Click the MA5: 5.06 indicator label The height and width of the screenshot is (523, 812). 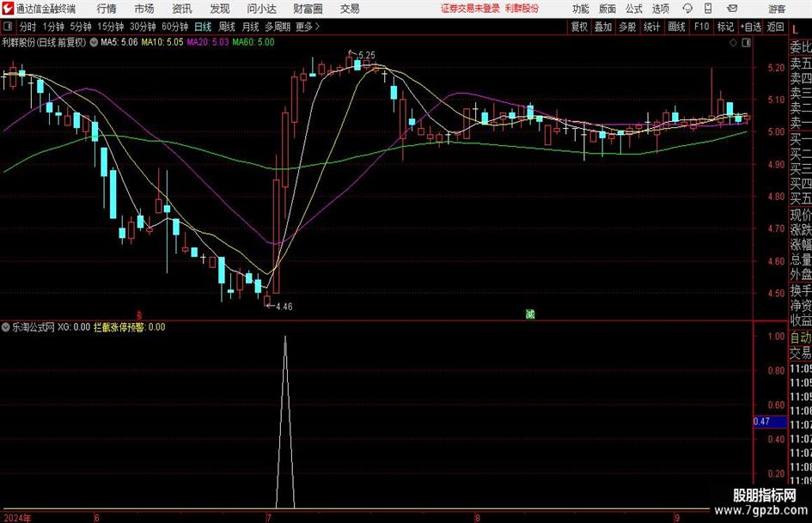pos(119,42)
